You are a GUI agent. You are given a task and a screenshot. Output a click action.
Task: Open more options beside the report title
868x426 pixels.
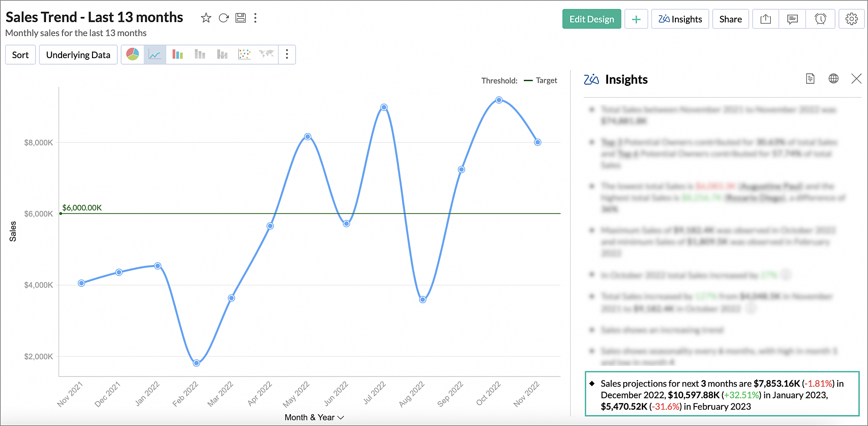[x=255, y=18]
